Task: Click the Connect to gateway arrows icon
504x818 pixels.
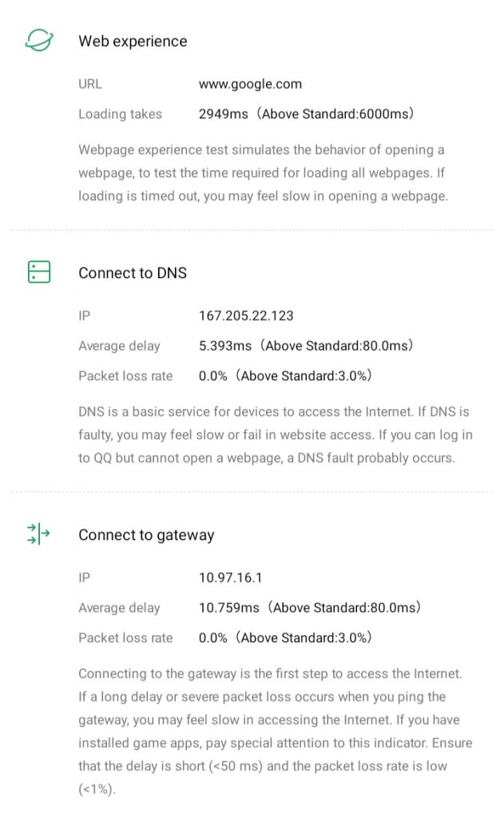Action: point(38,534)
